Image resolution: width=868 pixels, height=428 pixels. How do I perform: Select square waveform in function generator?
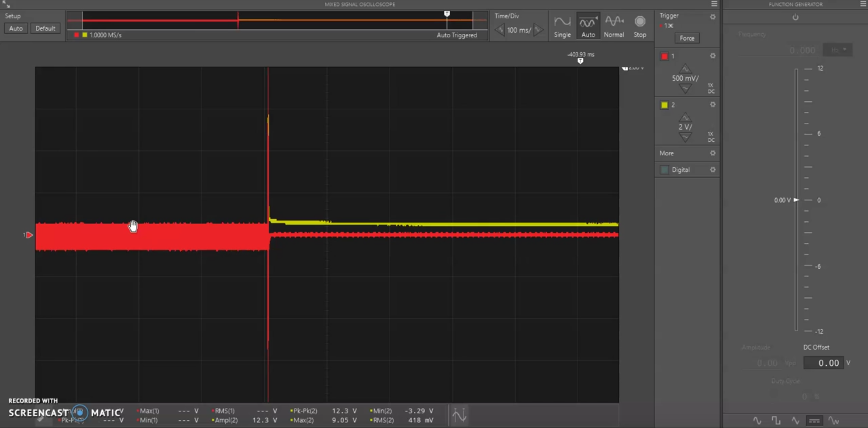click(776, 420)
